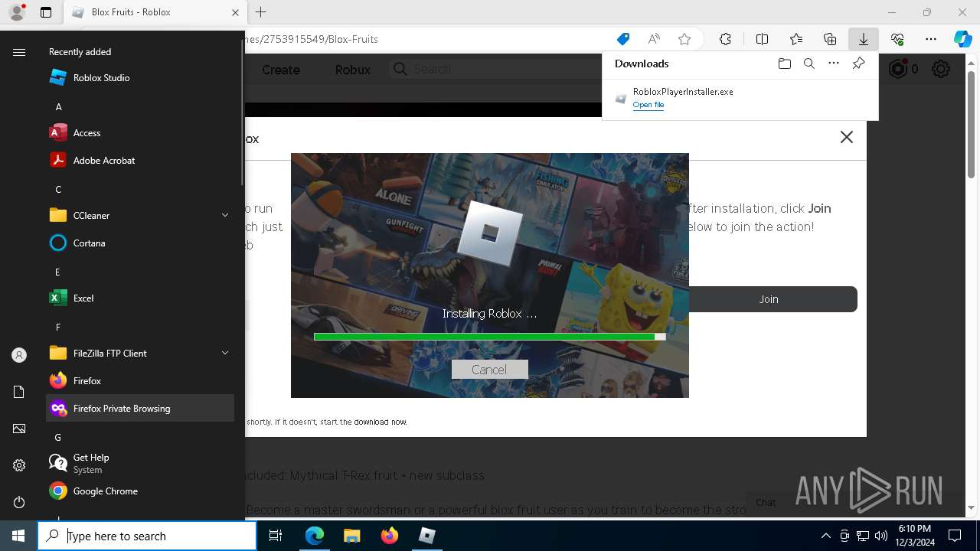The image size is (980, 551).
Task: Open Task View on the taskbar
Action: [x=276, y=536]
